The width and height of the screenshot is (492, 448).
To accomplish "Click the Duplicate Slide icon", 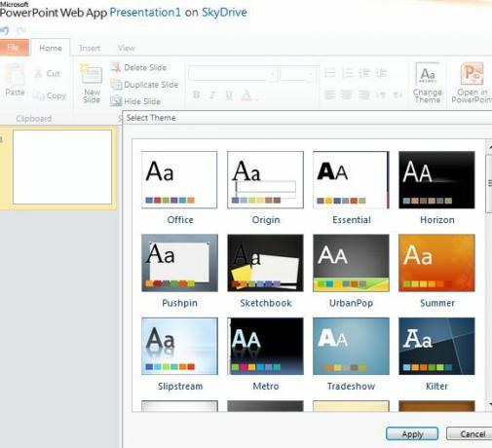I will coord(116,85).
